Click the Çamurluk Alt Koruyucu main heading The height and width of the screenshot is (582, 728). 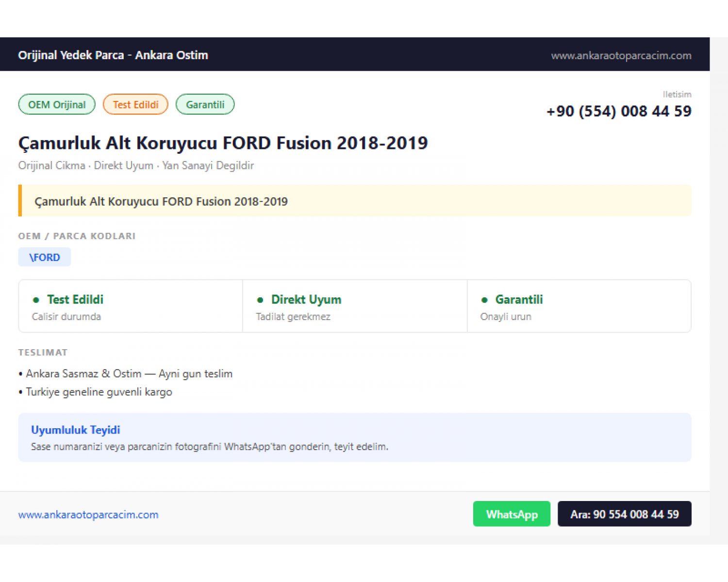pos(223,143)
